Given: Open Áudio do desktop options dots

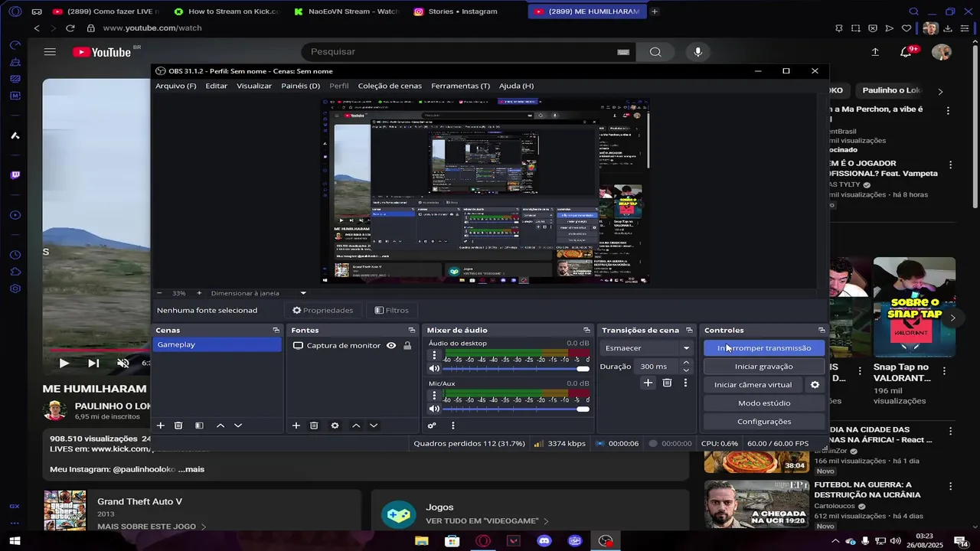Looking at the screenshot, I should click(x=435, y=356).
